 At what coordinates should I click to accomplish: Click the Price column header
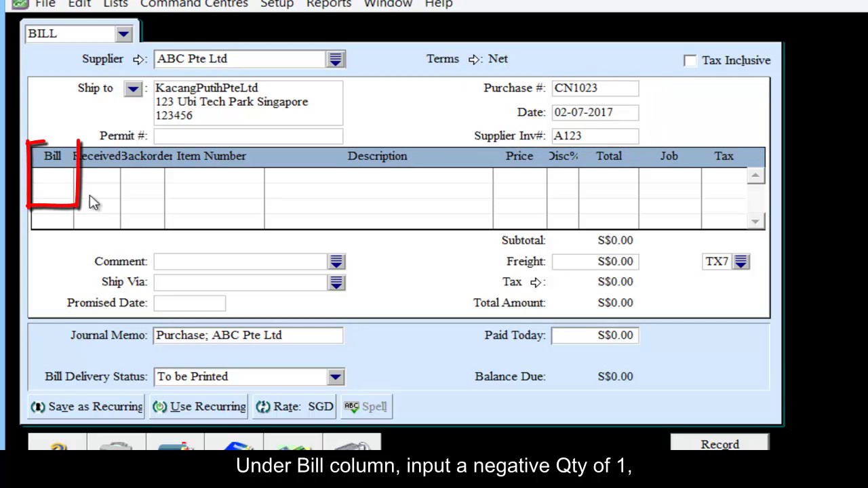tap(519, 157)
